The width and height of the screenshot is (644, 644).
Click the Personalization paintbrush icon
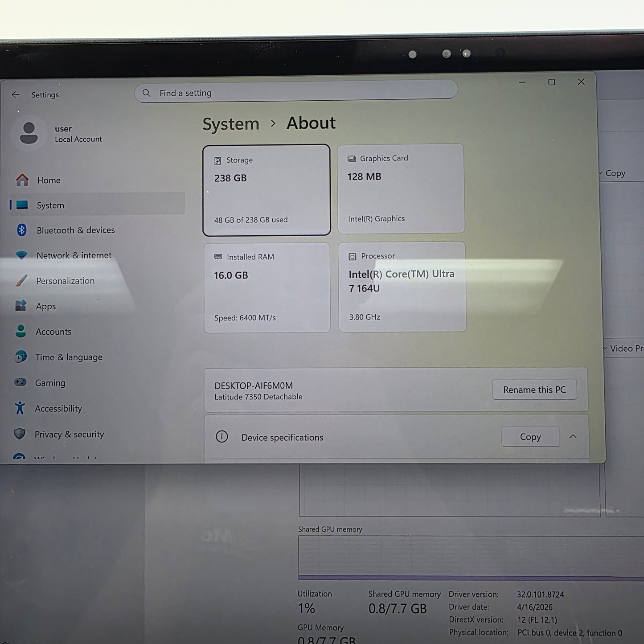click(x=21, y=281)
